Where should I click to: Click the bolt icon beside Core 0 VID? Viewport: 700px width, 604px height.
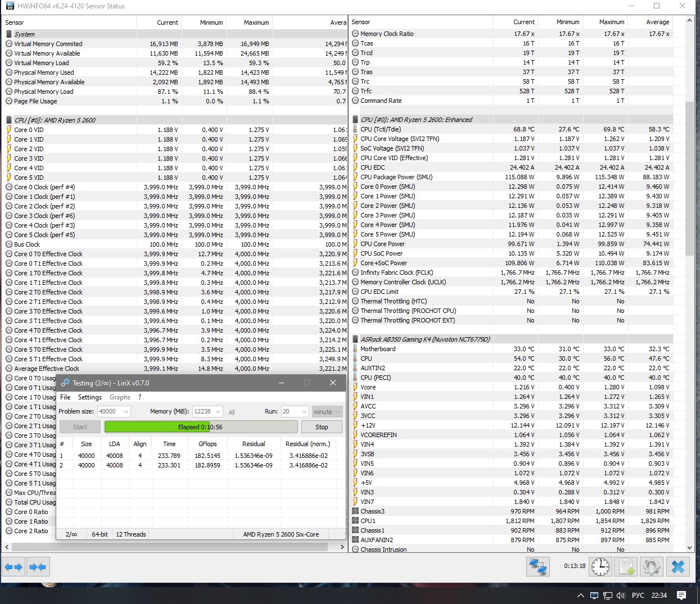(9, 130)
